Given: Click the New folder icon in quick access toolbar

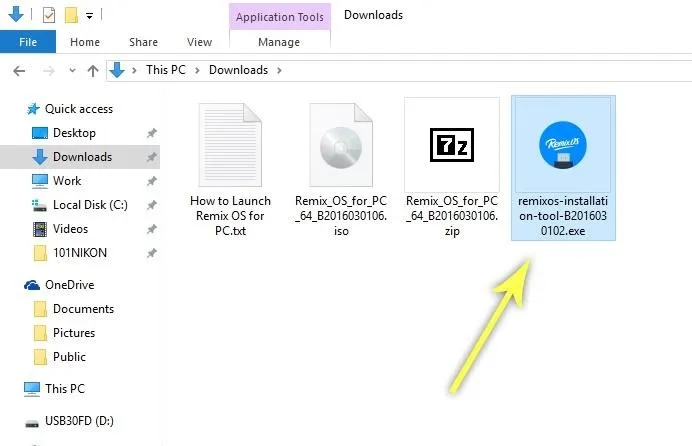Looking at the screenshot, I should pos(71,15).
